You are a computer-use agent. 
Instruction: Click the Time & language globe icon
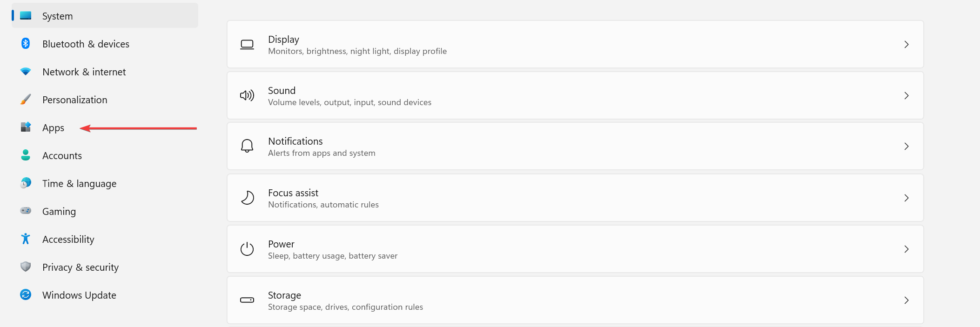(x=26, y=183)
